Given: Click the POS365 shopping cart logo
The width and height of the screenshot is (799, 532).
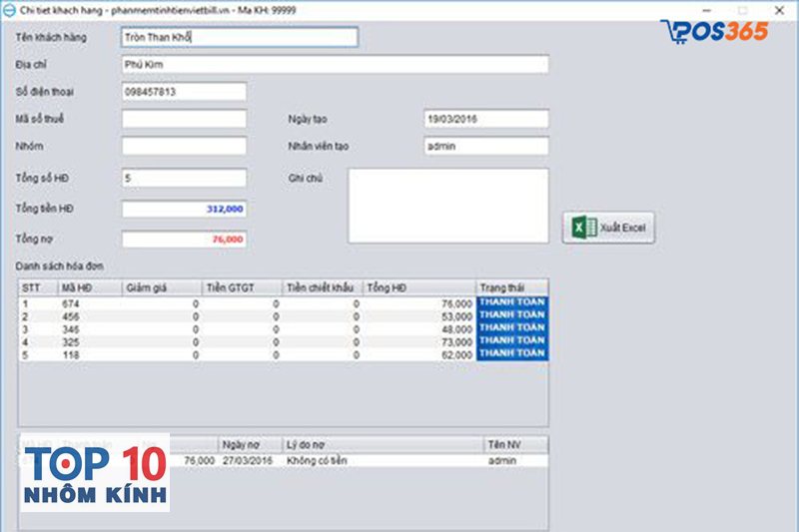Looking at the screenshot, I should click(714, 30).
